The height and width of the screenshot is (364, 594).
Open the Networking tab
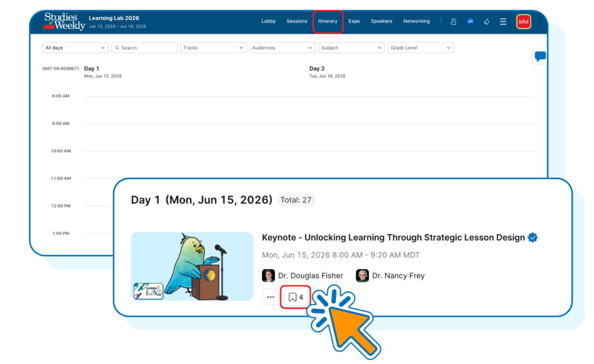pos(416,21)
